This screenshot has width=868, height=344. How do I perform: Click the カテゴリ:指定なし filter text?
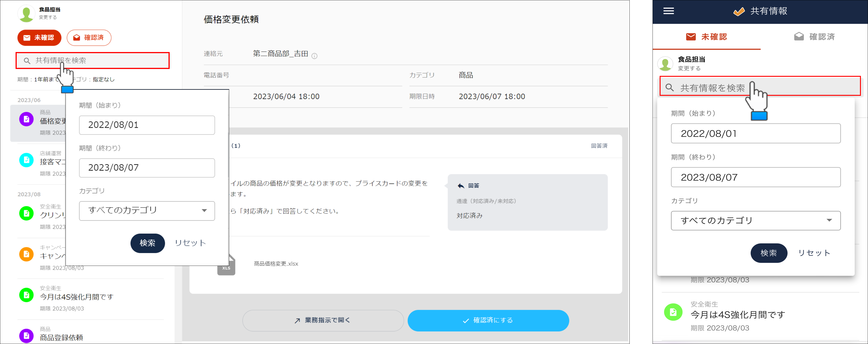[91, 80]
